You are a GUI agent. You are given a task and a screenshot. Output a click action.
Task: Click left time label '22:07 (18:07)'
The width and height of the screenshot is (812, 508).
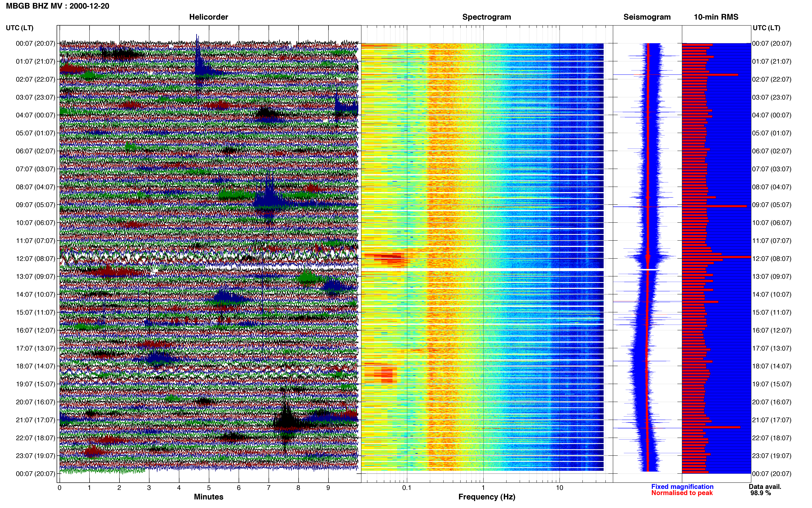click(x=36, y=438)
